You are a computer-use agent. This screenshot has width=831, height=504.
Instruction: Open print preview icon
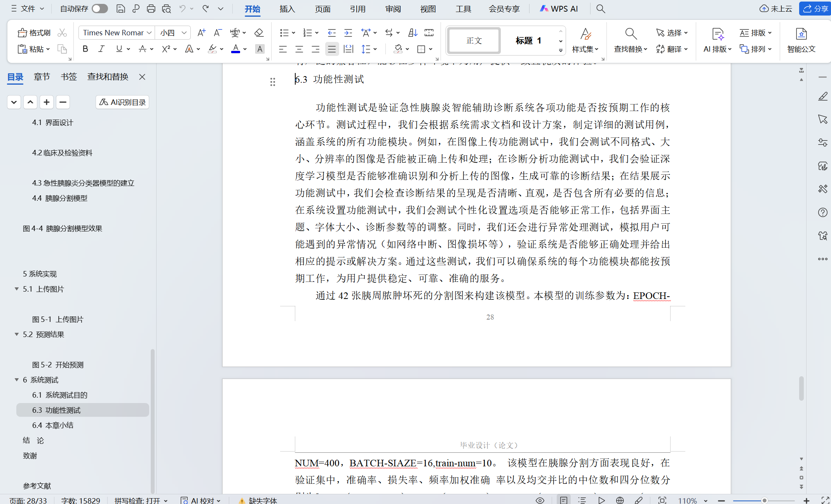167,9
